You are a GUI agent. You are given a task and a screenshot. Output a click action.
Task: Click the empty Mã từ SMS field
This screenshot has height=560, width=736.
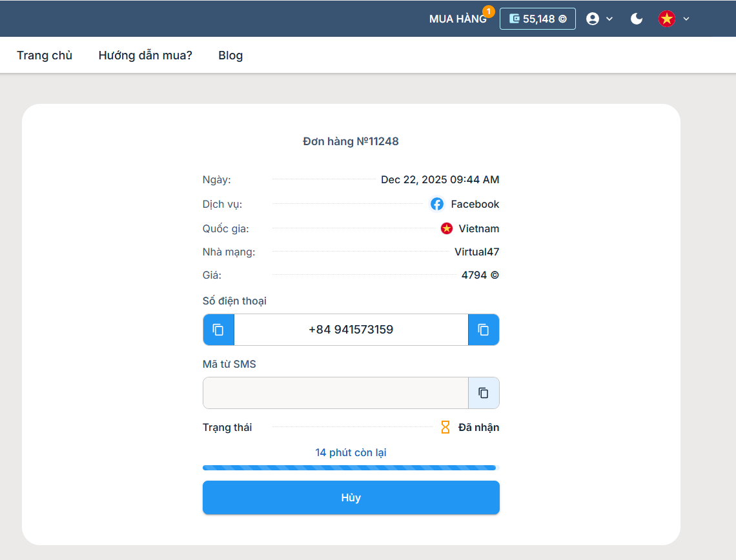[335, 393]
